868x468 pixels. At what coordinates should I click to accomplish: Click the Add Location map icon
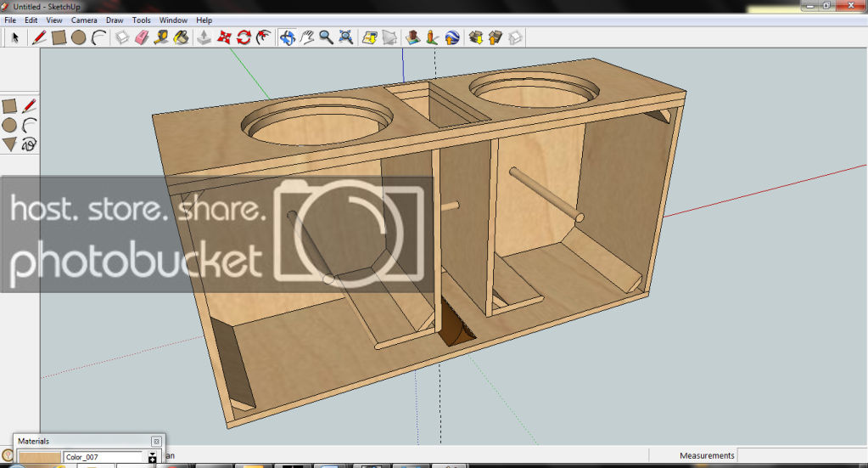click(369, 37)
